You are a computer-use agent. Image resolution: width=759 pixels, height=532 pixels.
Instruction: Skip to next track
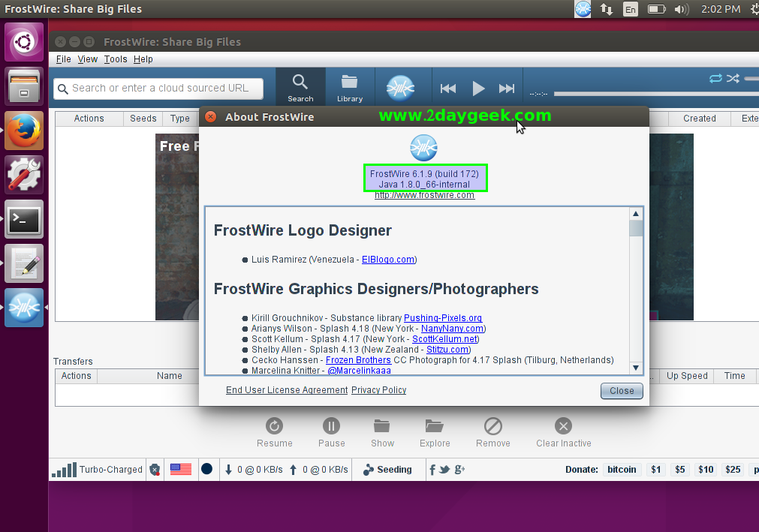tap(506, 89)
